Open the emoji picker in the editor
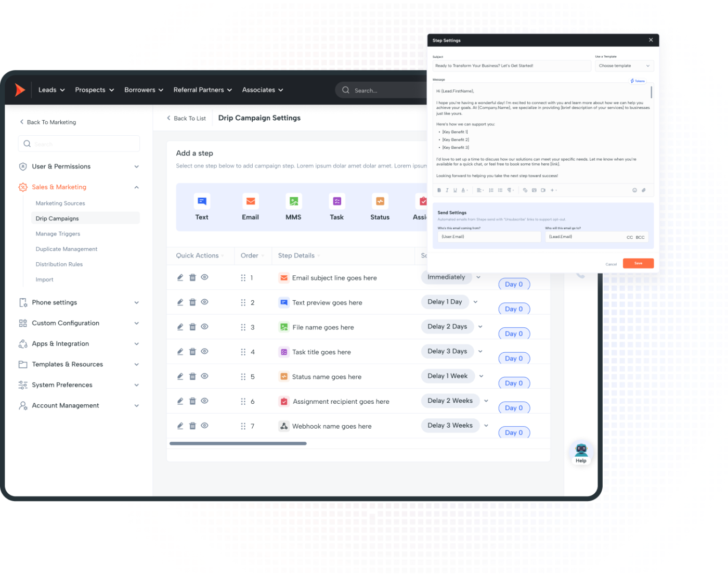 (634, 190)
